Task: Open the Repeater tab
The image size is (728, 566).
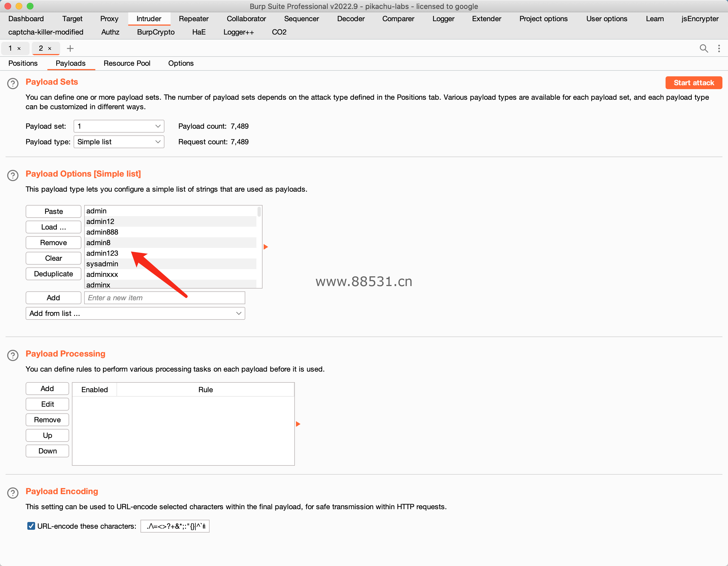Action: click(x=194, y=19)
